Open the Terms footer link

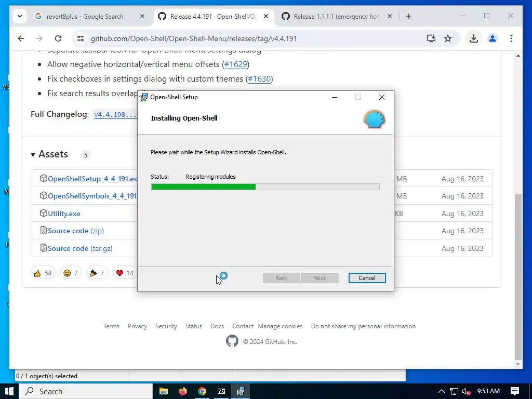111,326
